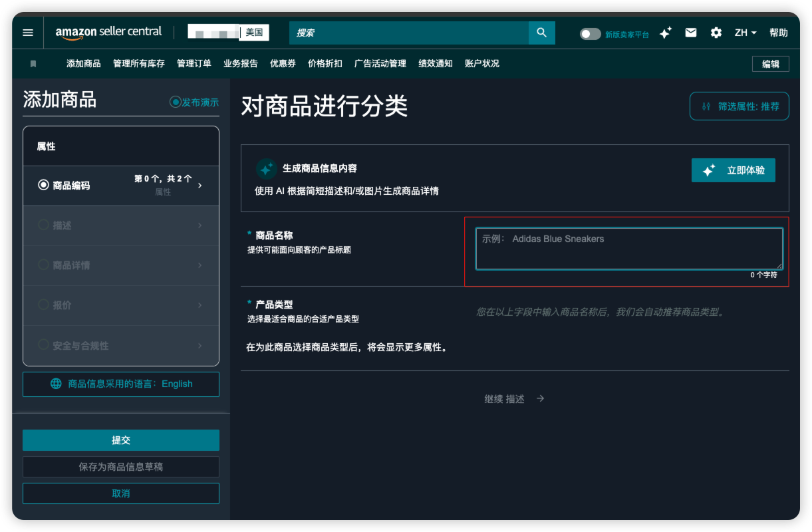Image resolution: width=812 pixels, height=532 pixels.
Task: Open the mail messages icon
Action: [x=691, y=33]
